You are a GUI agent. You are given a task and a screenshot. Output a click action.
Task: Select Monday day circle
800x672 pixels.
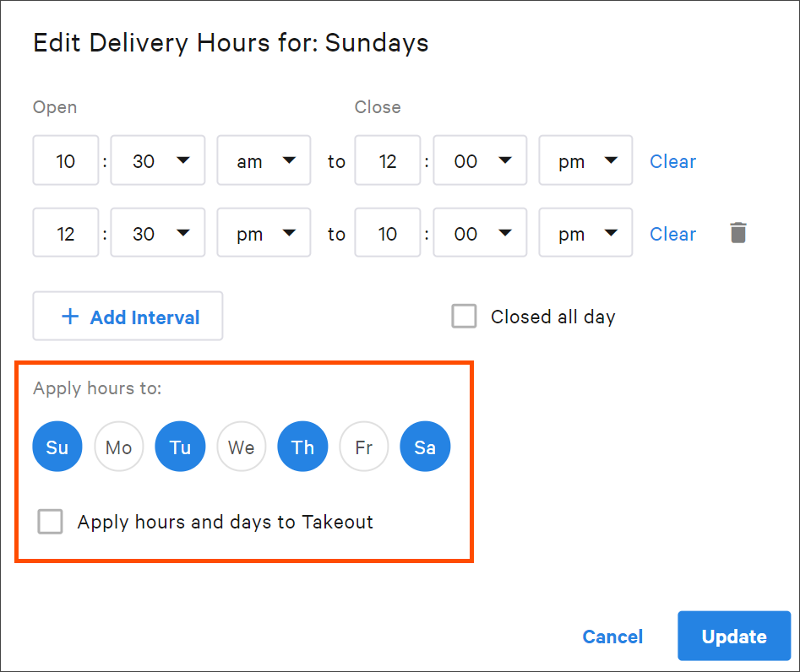[119, 447]
